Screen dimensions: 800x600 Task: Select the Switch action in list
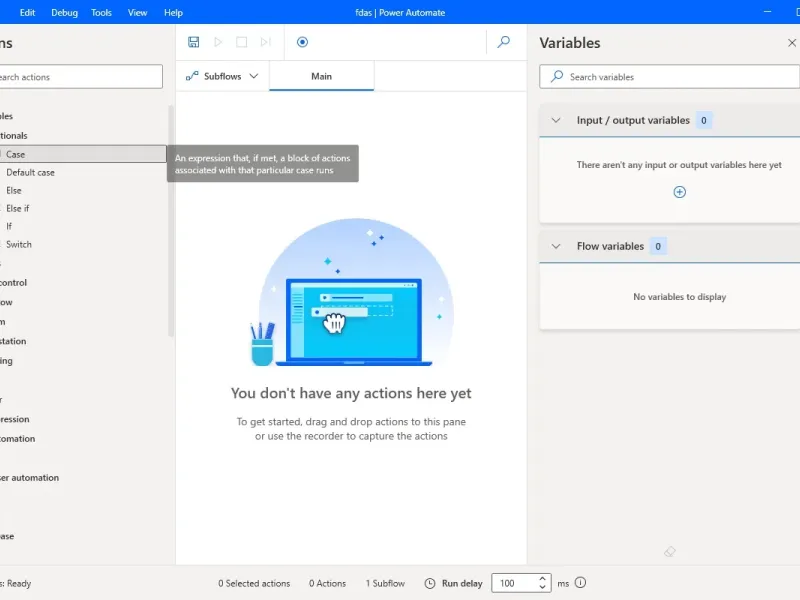pos(19,244)
